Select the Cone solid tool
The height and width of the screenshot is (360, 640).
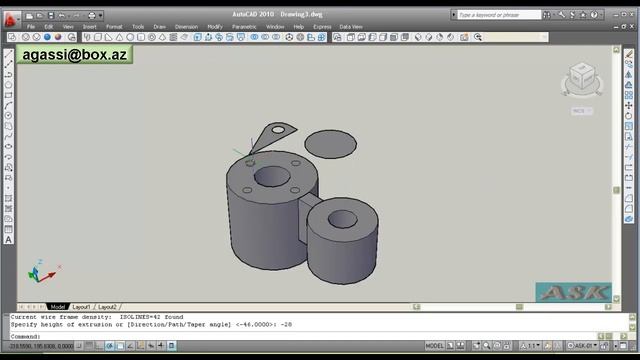tap(120, 37)
